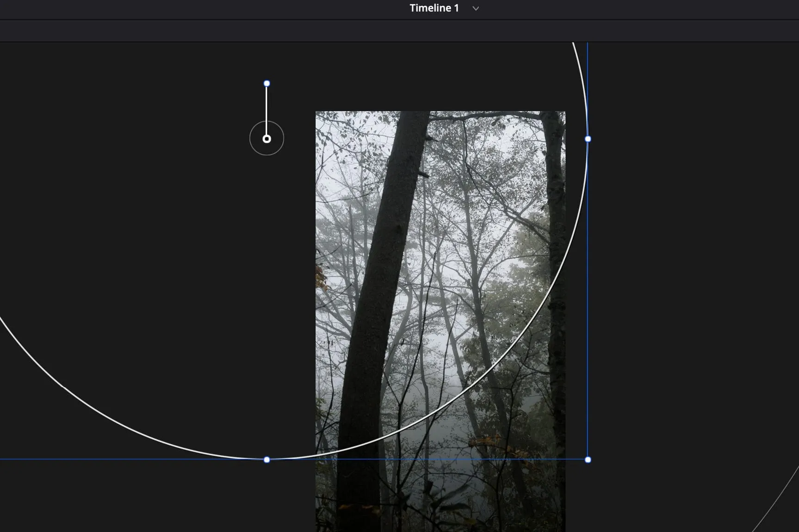Click the orange leaves on the image's left edge
The width and height of the screenshot is (799, 532).
[320, 277]
